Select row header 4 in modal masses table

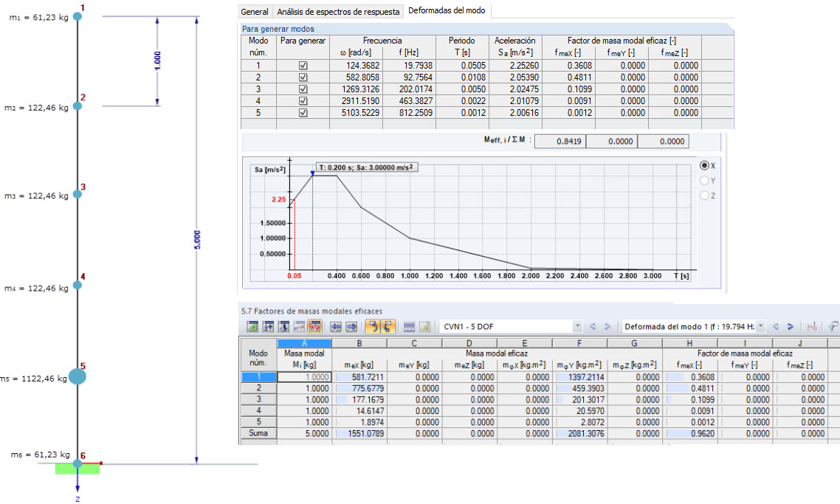pos(258,411)
